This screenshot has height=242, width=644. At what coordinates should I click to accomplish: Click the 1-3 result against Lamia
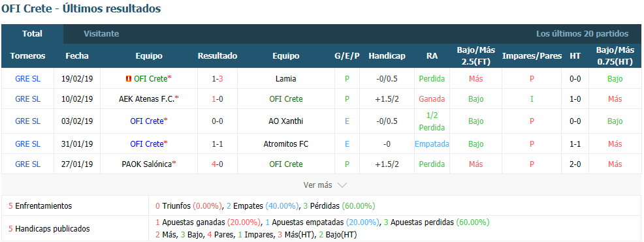click(x=217, y=79)
